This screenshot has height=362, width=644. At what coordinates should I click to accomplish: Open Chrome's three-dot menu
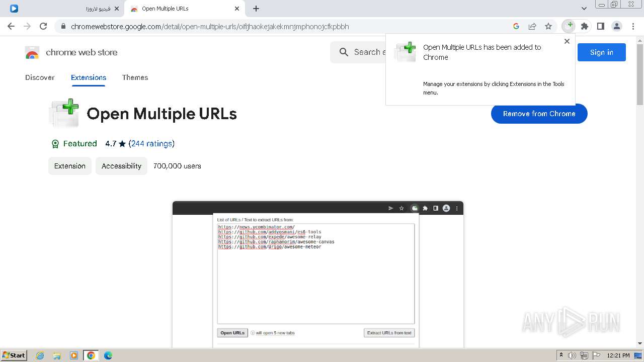click(x=633, y=26)
